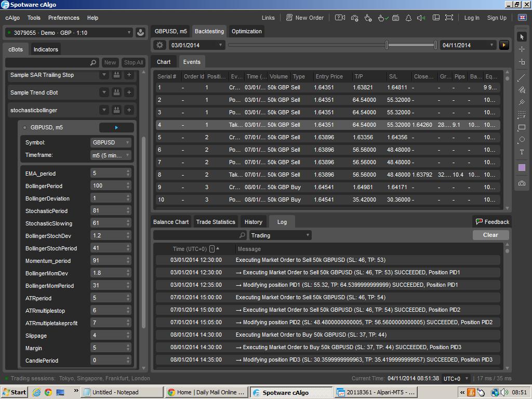Open New Order dialog
This screenshot has width=532, height=399.
(x=304, y=18)
